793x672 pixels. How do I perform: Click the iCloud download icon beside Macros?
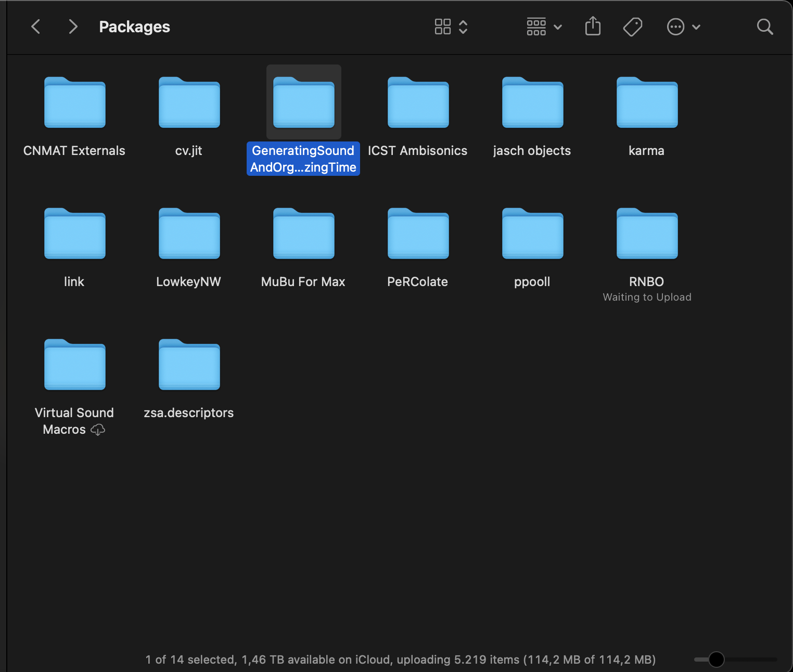[x=98, y=430]
